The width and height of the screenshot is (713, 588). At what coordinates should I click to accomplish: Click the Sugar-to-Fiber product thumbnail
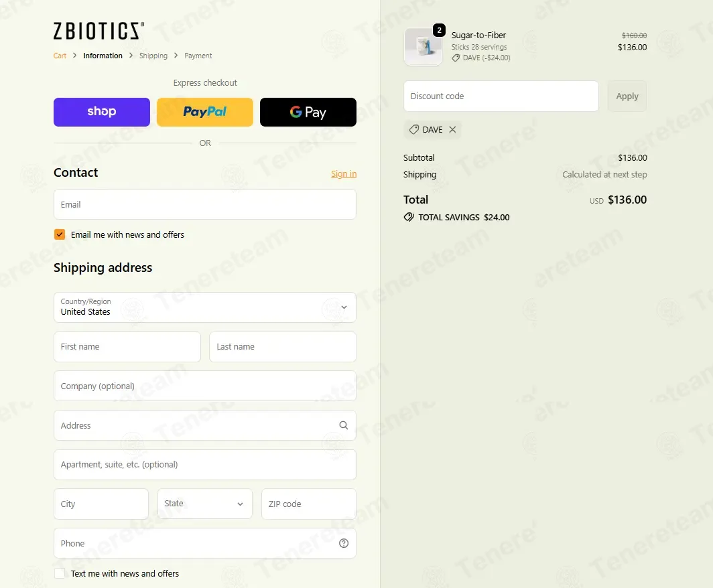(423, 47)
